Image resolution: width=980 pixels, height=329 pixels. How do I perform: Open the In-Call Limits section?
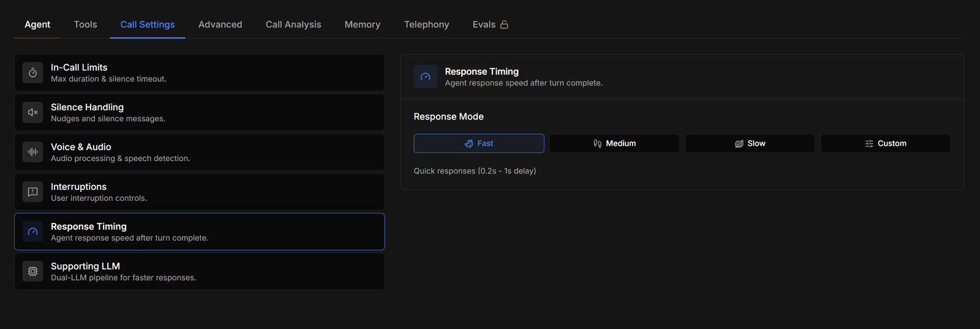[200, 73]
